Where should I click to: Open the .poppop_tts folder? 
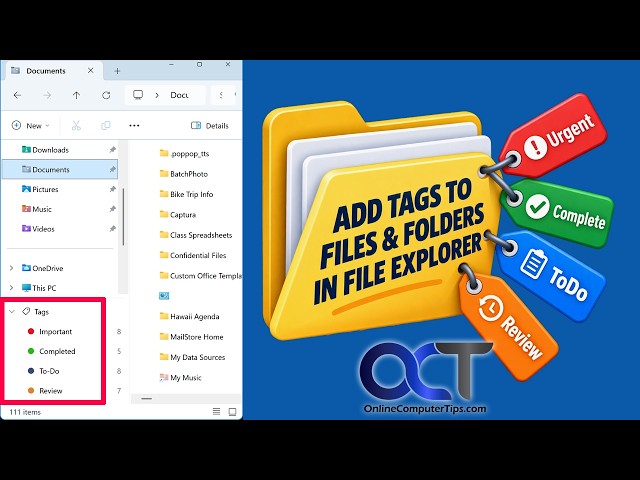pos(184,153)
